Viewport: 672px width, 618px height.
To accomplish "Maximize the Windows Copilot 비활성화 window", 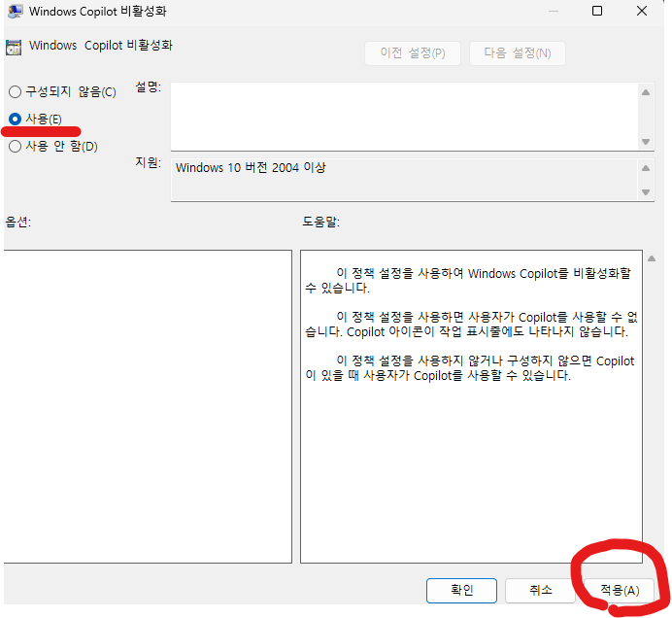I will point(597,11).
